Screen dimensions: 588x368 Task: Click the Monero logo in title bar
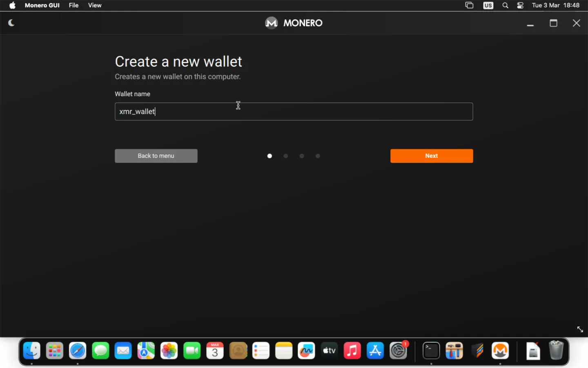pos(271,23)
